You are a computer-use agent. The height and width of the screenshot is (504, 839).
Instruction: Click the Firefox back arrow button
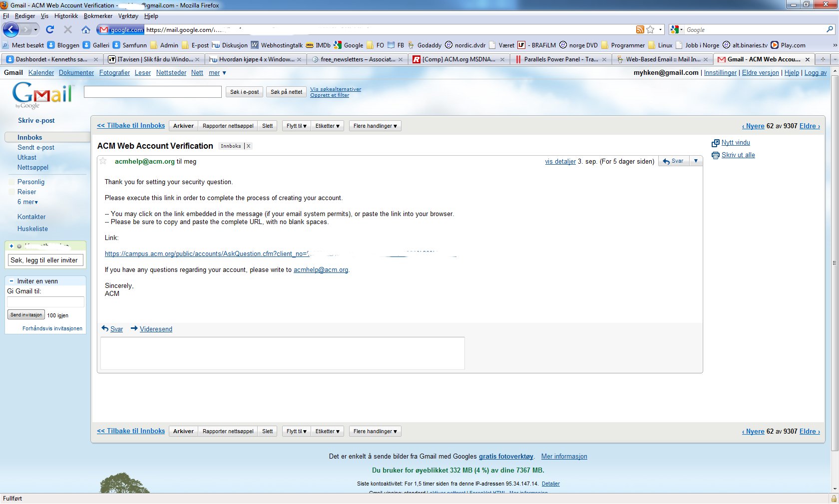[10, 29]
